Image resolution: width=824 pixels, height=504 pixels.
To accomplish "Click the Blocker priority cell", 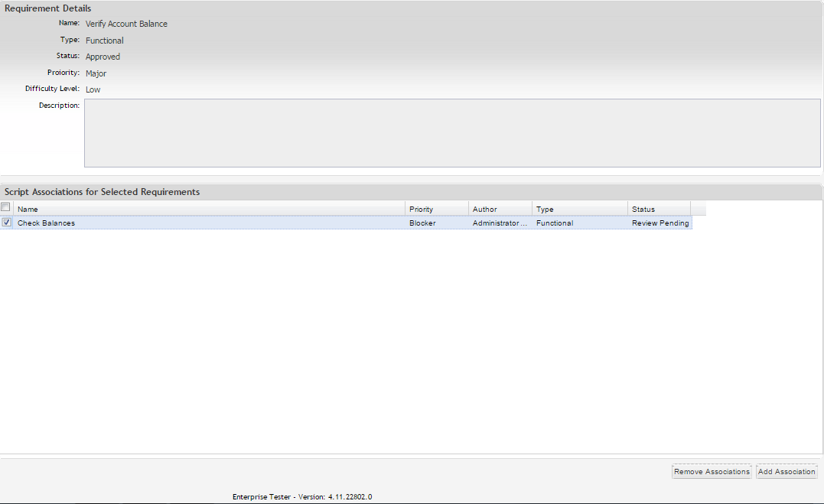I will pyautogui.click(x=422, y=223).
